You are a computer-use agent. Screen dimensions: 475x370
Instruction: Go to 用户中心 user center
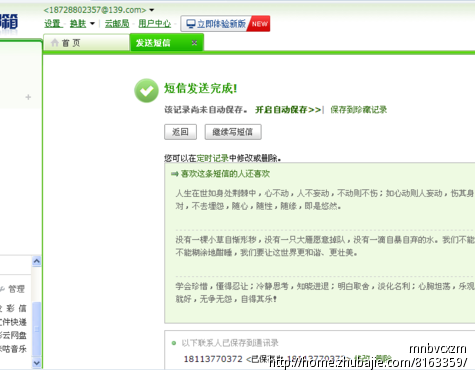[x=155, y=24]
